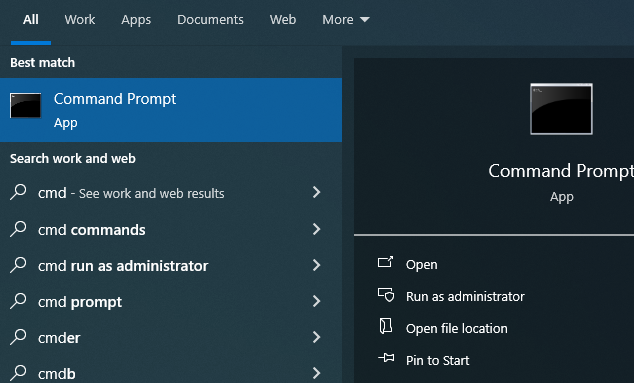Open file location of Command Prompt
Viewport: 634px width, 383px height.
coord(456,328)
